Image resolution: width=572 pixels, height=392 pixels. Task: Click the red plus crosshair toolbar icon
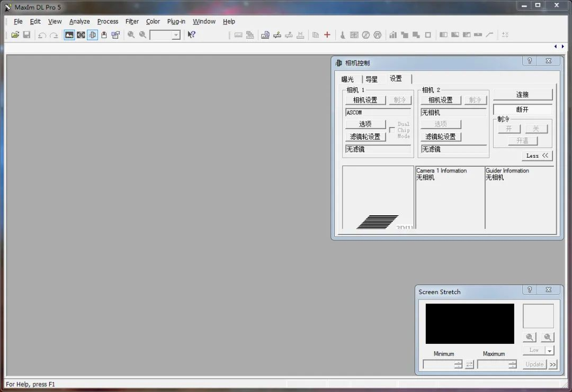tap(327, 35)
